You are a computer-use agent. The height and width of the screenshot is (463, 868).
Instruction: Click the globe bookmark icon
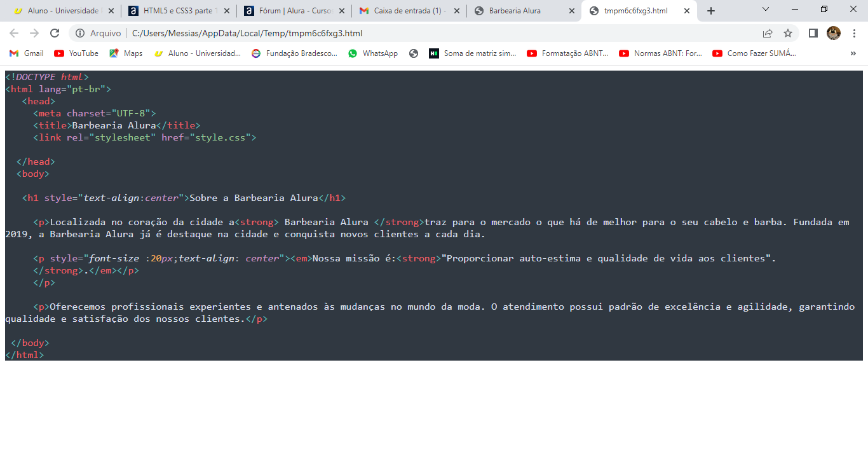[414, 53]
